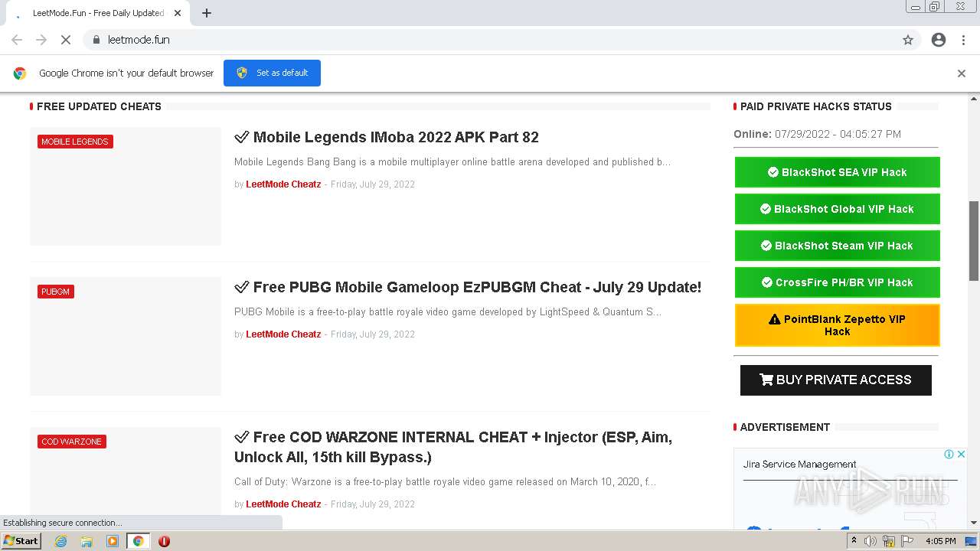Open Chrome profile avatar menu

point(939,40)
